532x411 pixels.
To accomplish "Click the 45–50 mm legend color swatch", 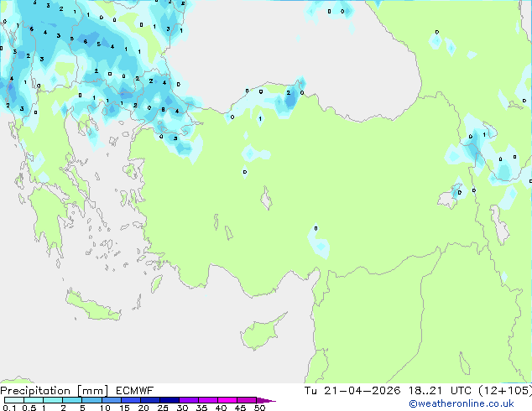I will tap(247, 400).
